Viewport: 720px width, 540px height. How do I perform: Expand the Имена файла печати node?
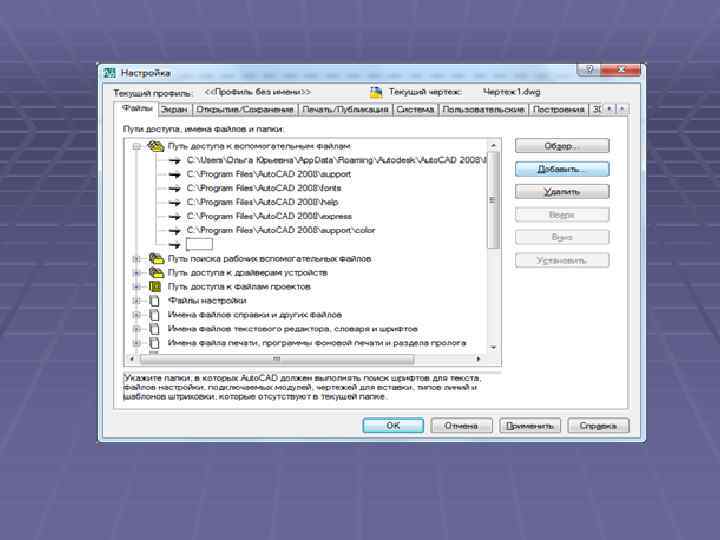pyautogui.click(x=136, y=343)
